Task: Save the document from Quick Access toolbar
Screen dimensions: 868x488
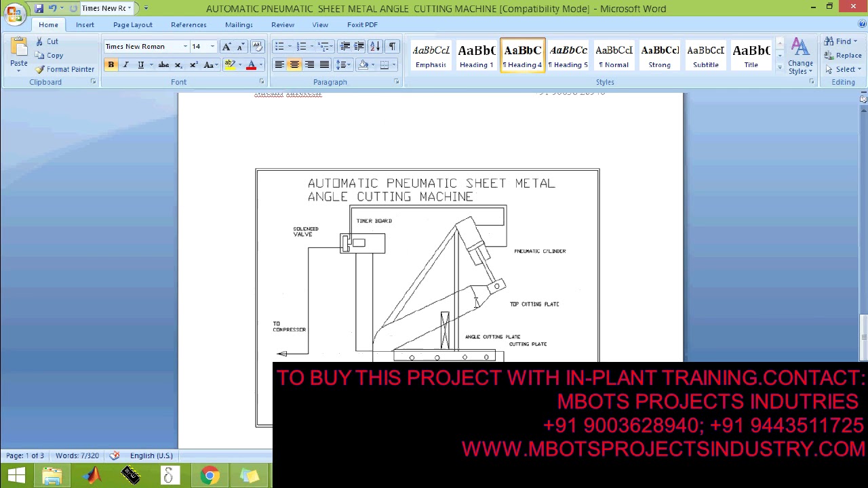Action: point(39,8)
